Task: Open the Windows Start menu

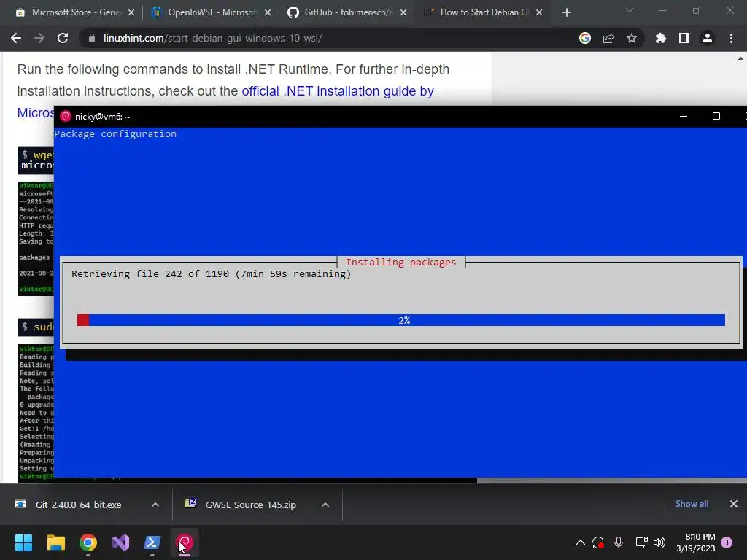Action: [23, 542]
